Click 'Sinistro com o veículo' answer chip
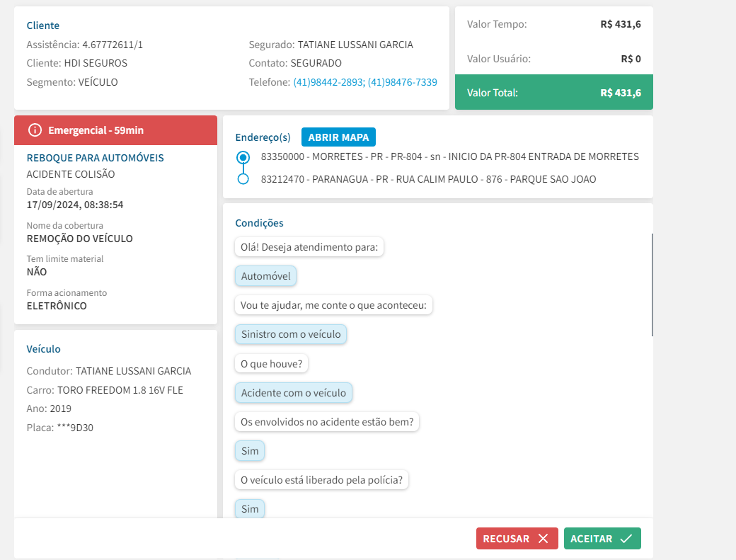 [x=290, y=334]
